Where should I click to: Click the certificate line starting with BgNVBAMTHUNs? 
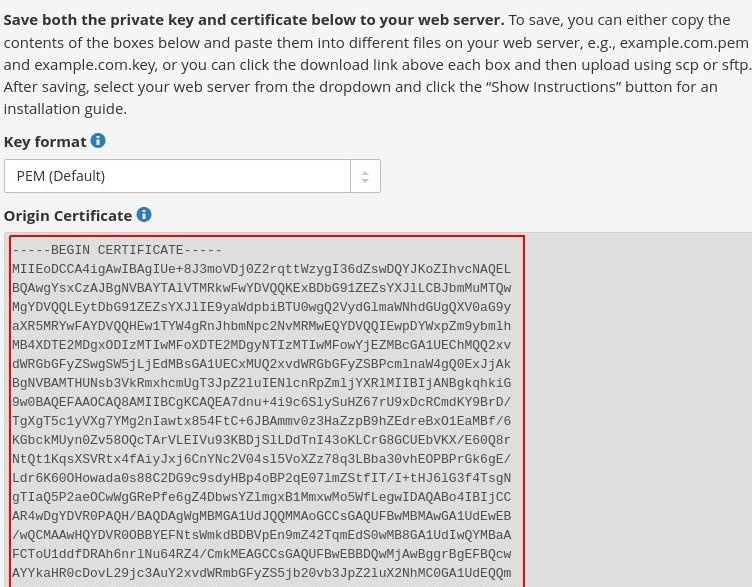262,383
